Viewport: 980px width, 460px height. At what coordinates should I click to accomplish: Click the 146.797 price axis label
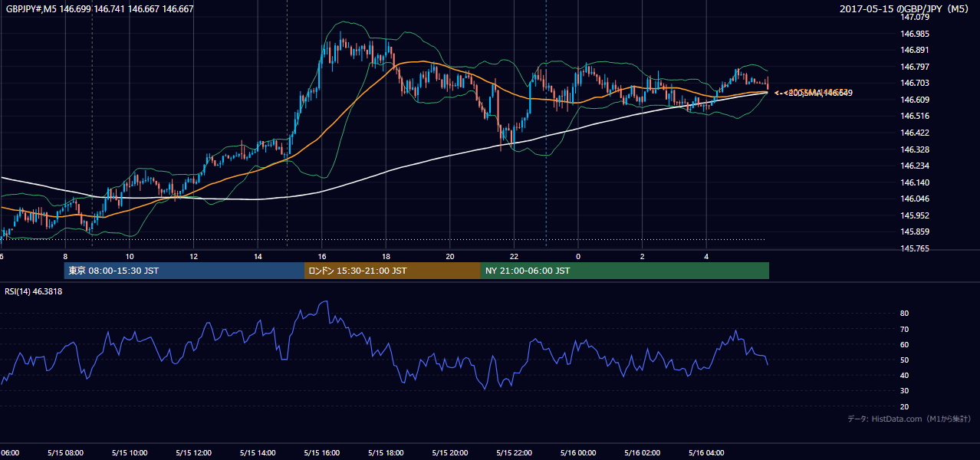(x=914, y=67)
